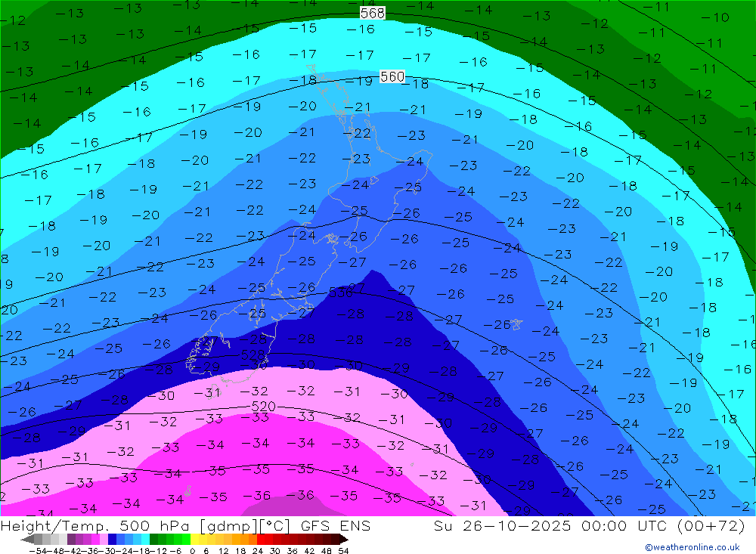Click the 'GFS ENS' model label
This screenshot has height=554, width=756.
pos(336,526)
